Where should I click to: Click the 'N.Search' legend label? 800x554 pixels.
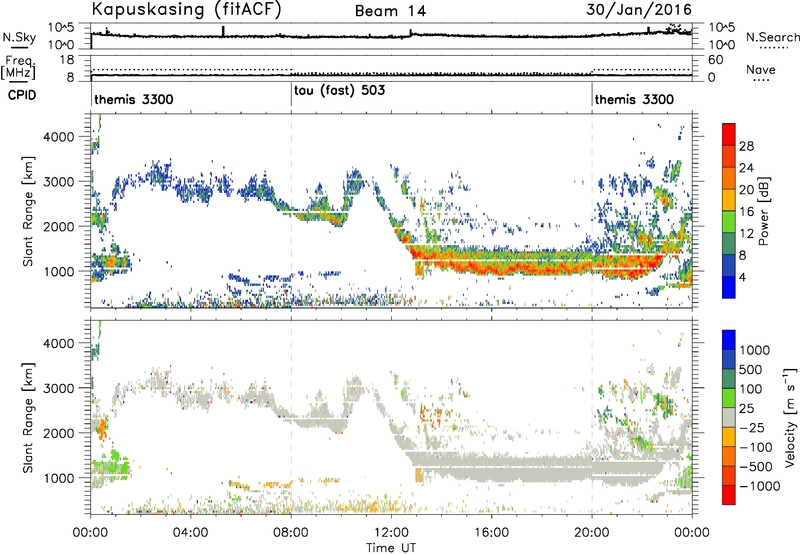(772, 37)
